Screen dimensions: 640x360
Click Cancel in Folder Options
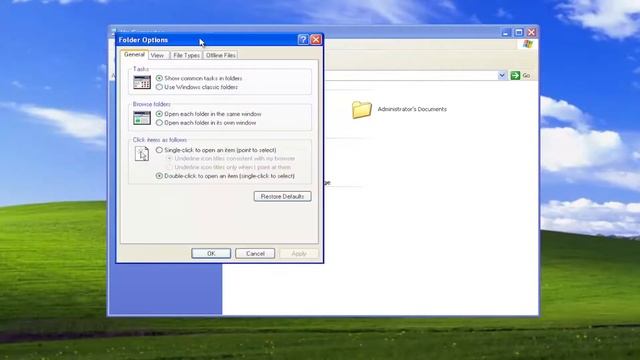coord(255,253)
